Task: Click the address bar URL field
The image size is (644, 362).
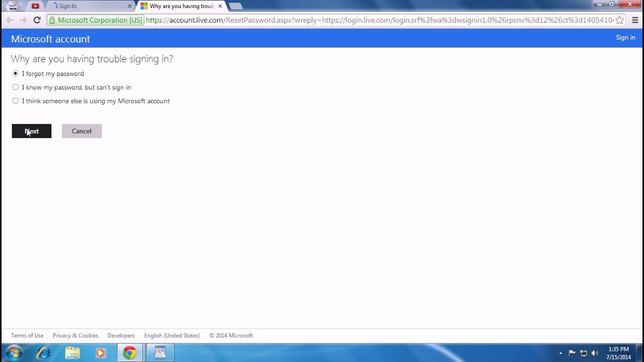Action: click(380, 20)
